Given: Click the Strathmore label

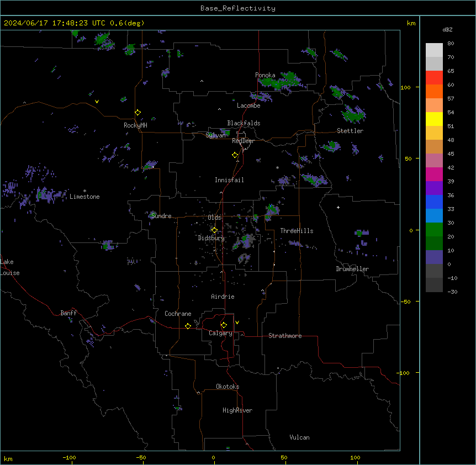Looking at the screenshot, I should pos(285,336).
